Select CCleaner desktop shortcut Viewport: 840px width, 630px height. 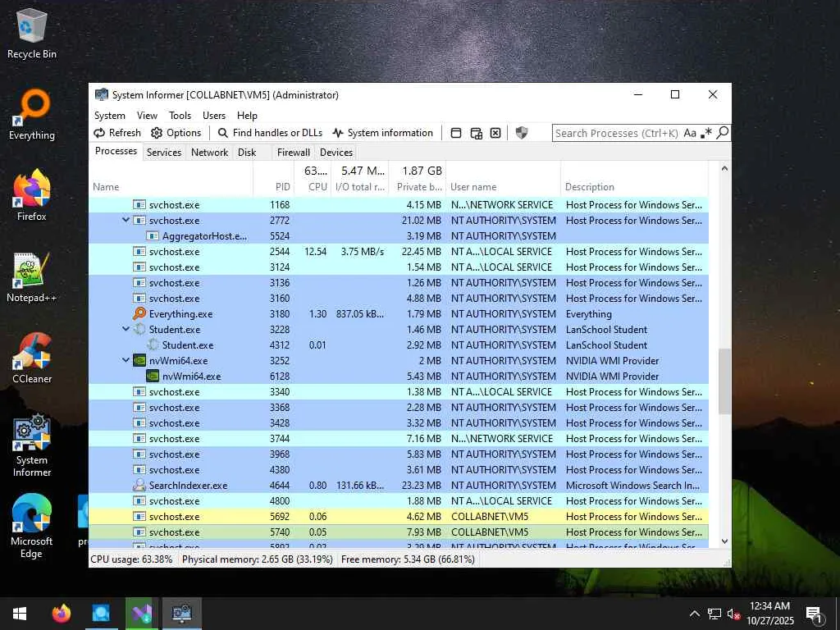click(x=32, y=358)
